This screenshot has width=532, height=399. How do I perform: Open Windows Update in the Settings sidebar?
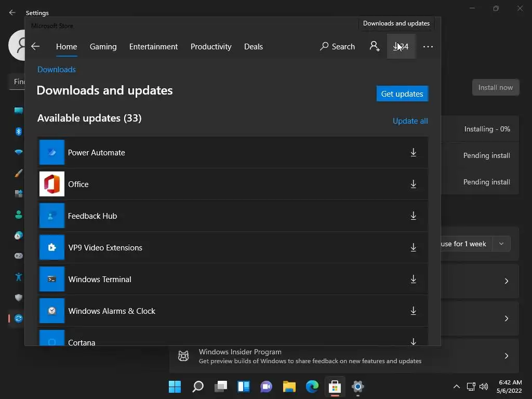coord(18,318)
